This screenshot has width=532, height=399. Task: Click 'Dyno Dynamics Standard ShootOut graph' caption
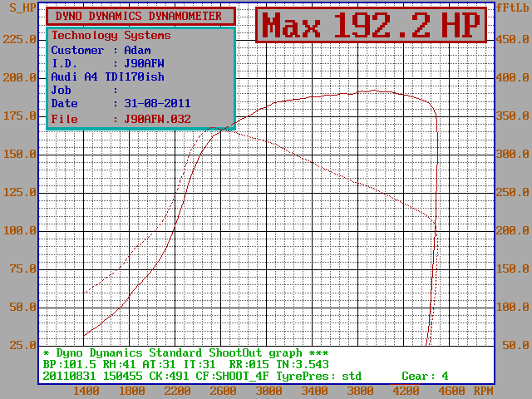180,352
